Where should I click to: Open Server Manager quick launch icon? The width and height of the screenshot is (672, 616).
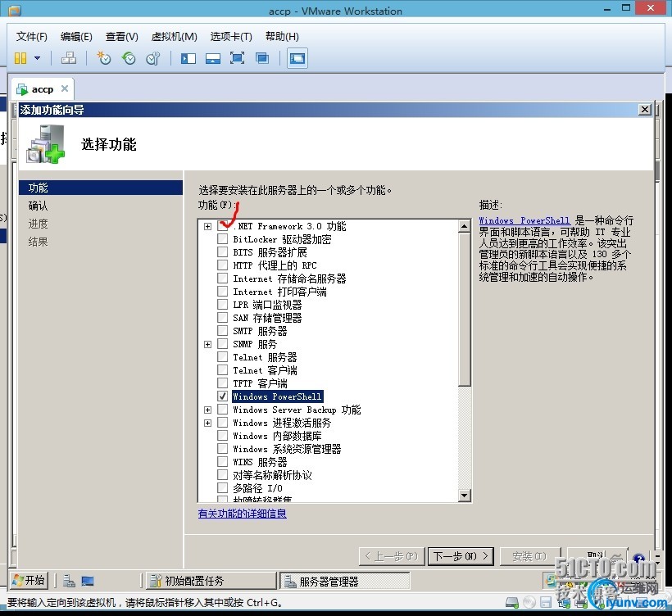coord(69,581)
